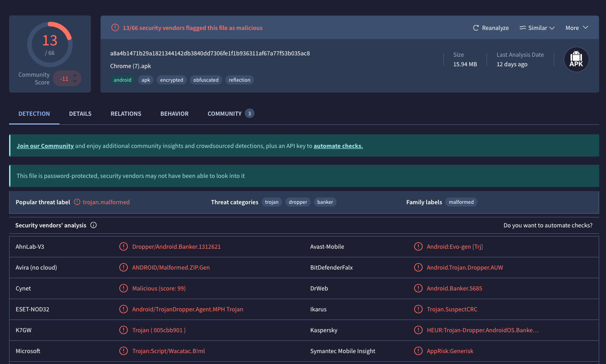
Task: Click alert icon in the malicious-flag banner
Action: (115, 28)
